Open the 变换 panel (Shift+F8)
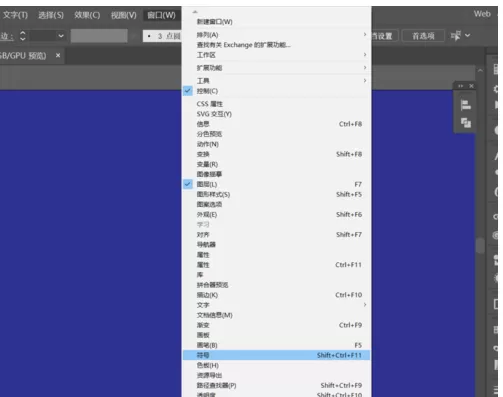The width and height of the screenshot is (503, 397). [277, 154]
